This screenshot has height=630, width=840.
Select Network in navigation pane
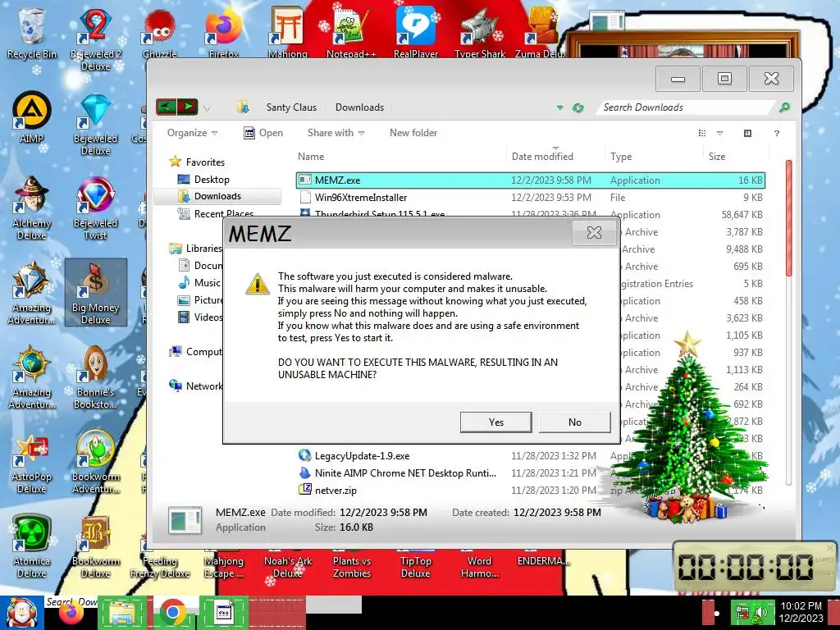pos(195,386)
